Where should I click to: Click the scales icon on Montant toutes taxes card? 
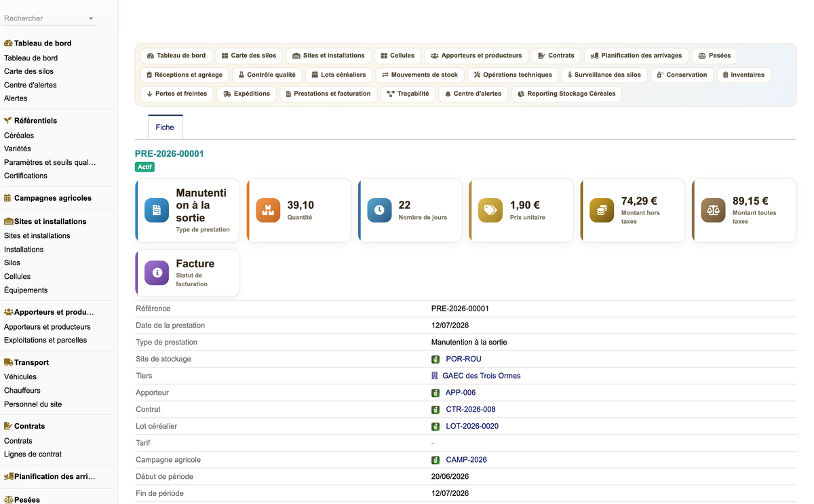coord(713,210)
